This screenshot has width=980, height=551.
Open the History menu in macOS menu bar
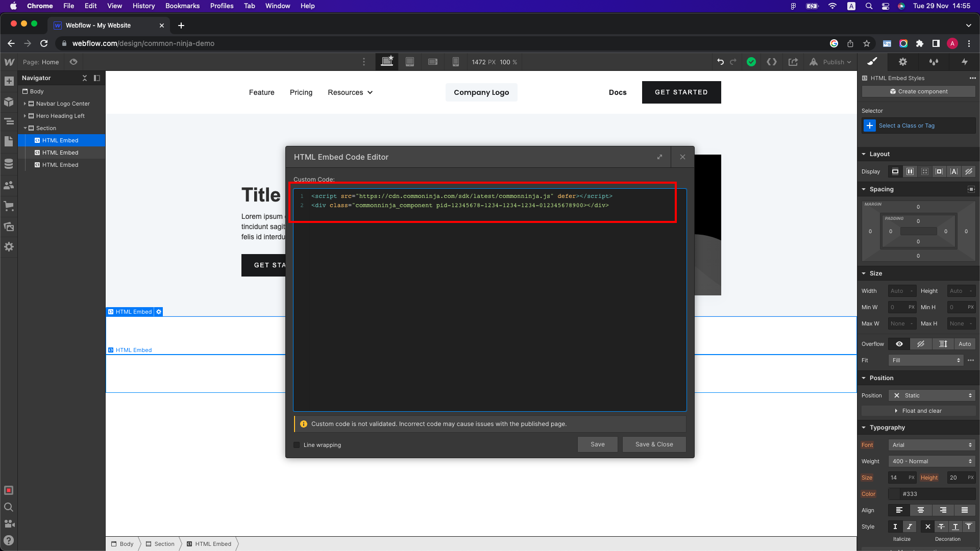(x=143, y=6)
